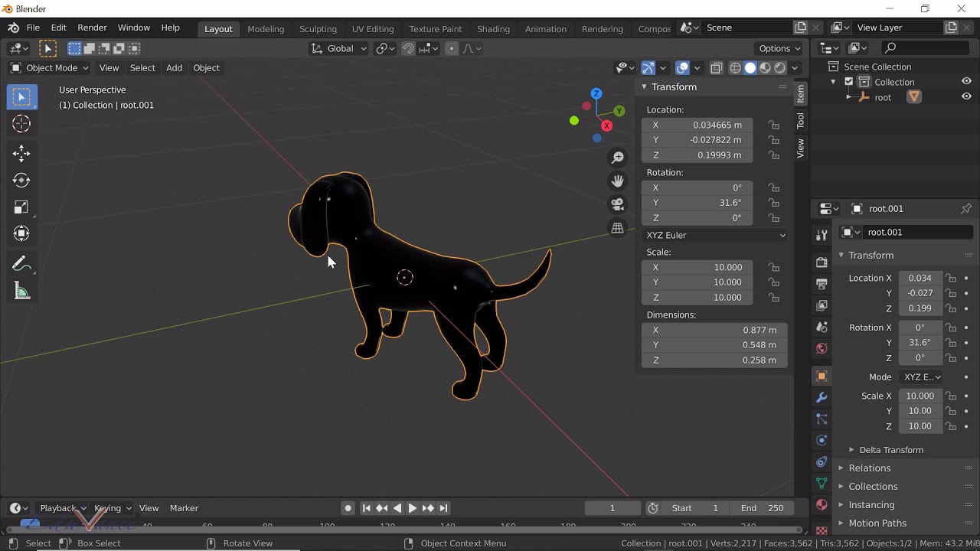Image resolution: width=980 pixels, height=551 pixels.
Task: Expand the Relations panel
Action: [869, 468]
